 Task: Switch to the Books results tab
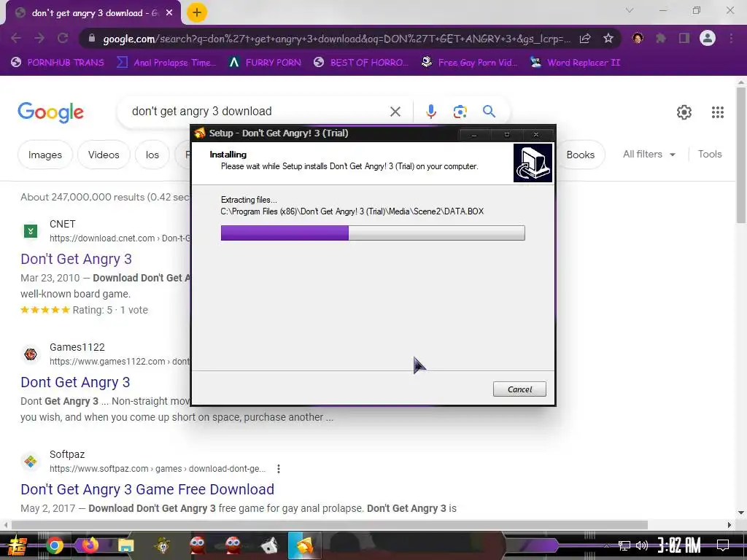[x=580, y=155]
